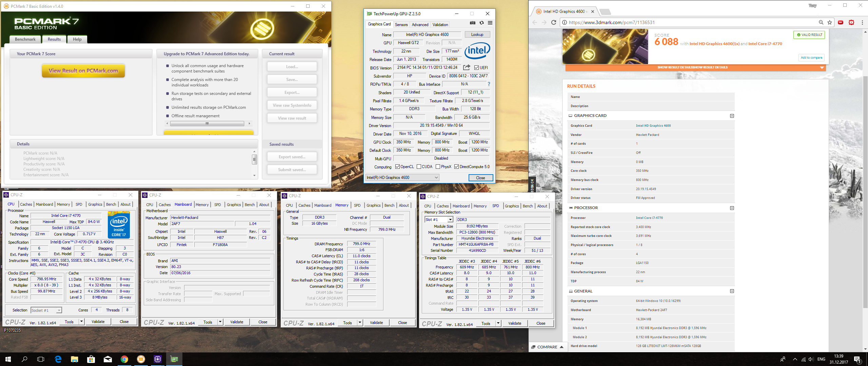Click the VALID RESULT badge
This screenshot has height=366, width=868.
809,35
